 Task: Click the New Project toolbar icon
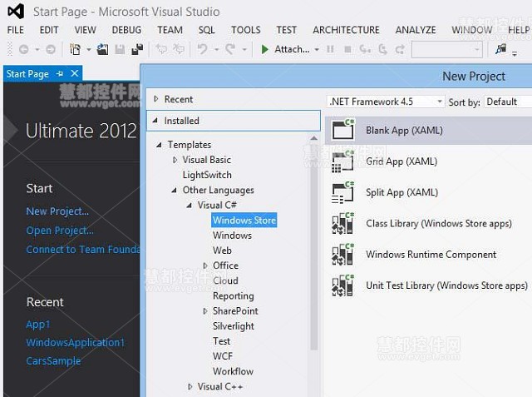(x=75, y=50)
